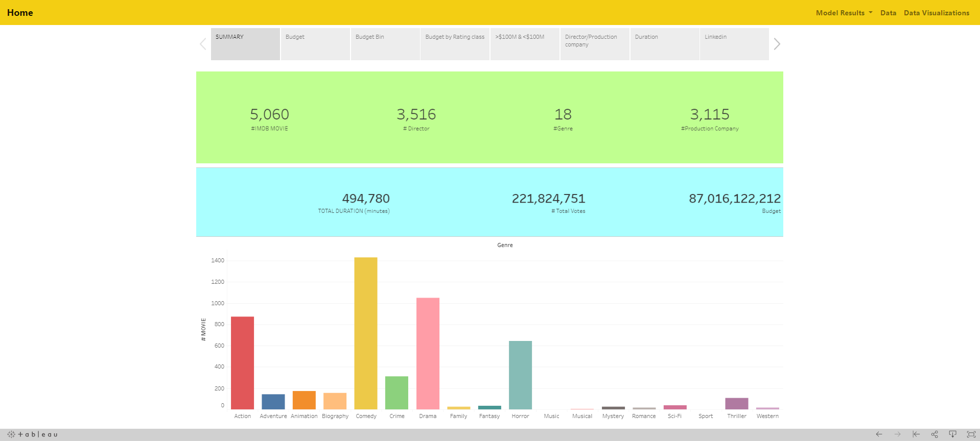980x441 pixels.
Task: Open the Model Results dropdown
Action: click(844, 13)
